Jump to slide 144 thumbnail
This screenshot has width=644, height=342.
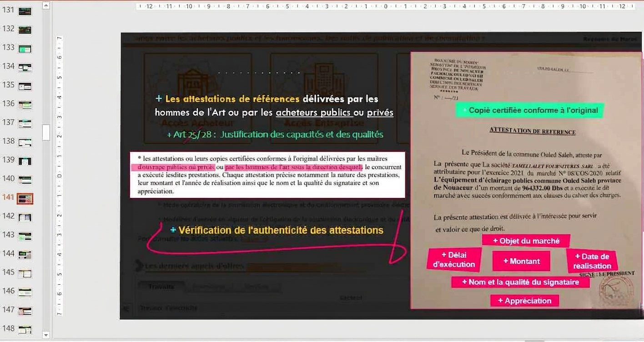[25, 255]
